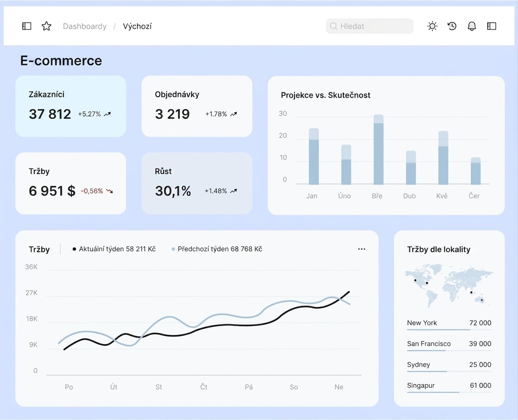Screen dimensions: 518x420
Task: Click the Bře bar in projection chart
Action: [x=378, y=149]
